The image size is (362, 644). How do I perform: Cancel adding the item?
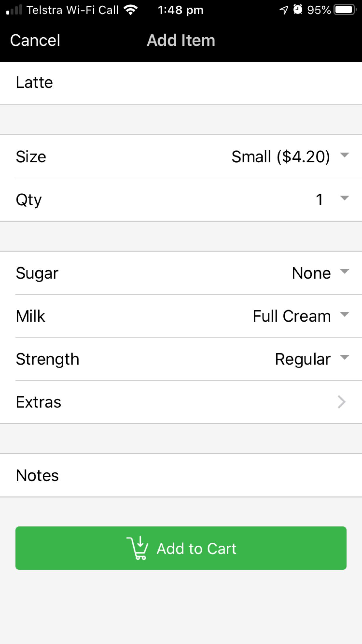(x=35, y=40)
